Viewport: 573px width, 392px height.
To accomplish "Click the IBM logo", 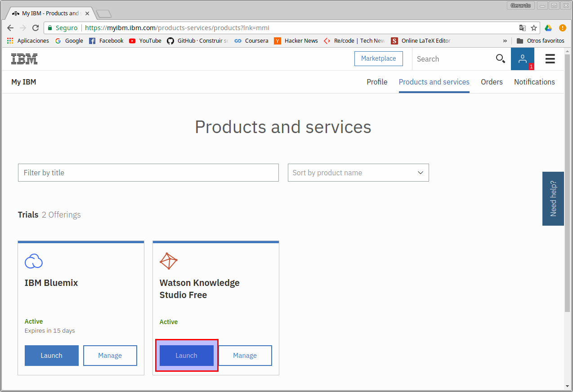I will tap(24, 59).
